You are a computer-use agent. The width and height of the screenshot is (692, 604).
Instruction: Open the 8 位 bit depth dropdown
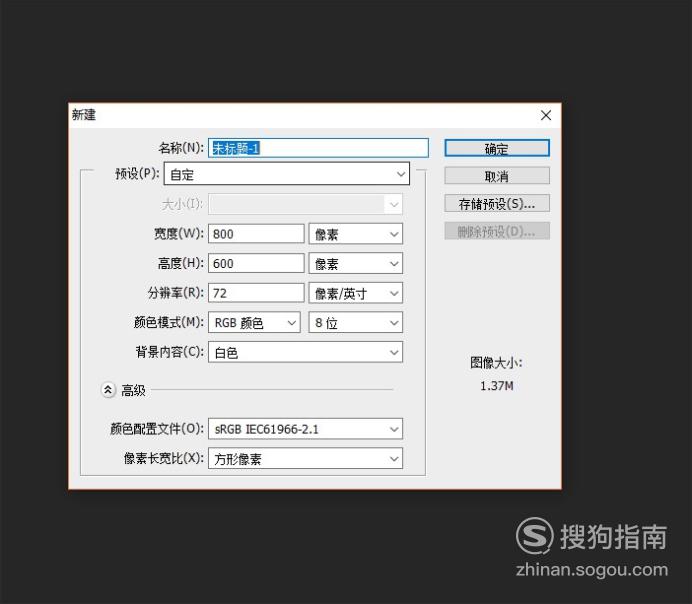[355, 323]
